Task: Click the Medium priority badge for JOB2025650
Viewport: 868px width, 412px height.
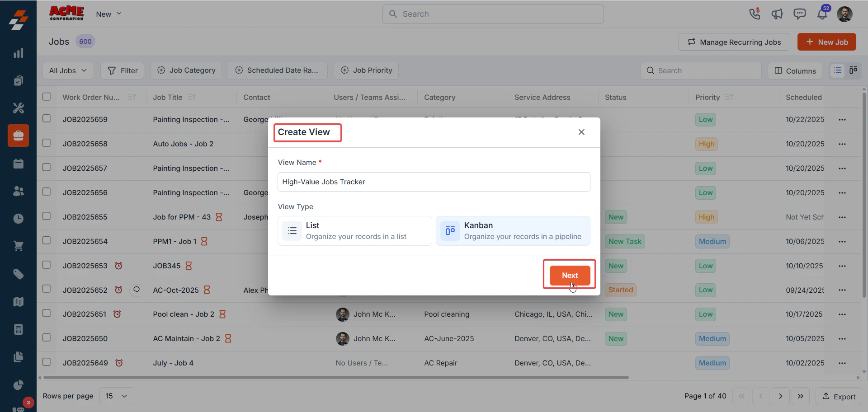Action: point(712,339)
